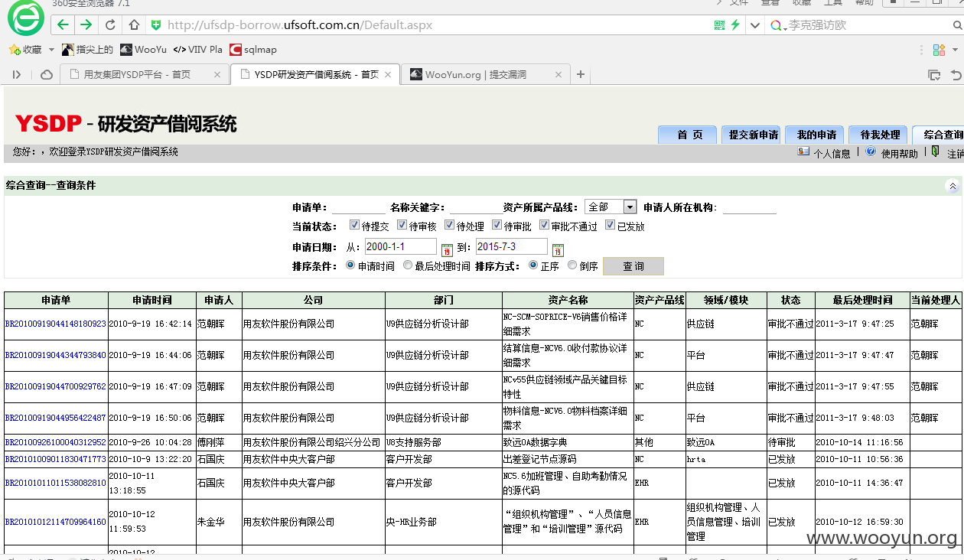The image size is (964, 560).
Task: Toggle the 审批不通过 checkbox
Action: point(544,225)
